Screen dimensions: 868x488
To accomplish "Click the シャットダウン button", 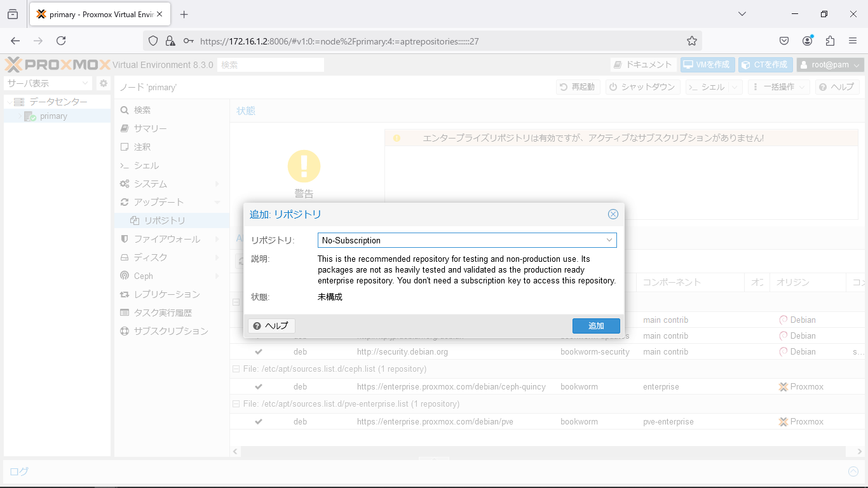I will coord(642,87).
